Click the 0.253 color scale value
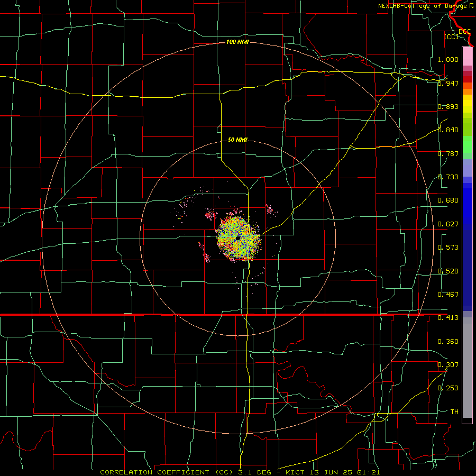The height and width of the screenshot is (476, 476). [x=448, y=388]
